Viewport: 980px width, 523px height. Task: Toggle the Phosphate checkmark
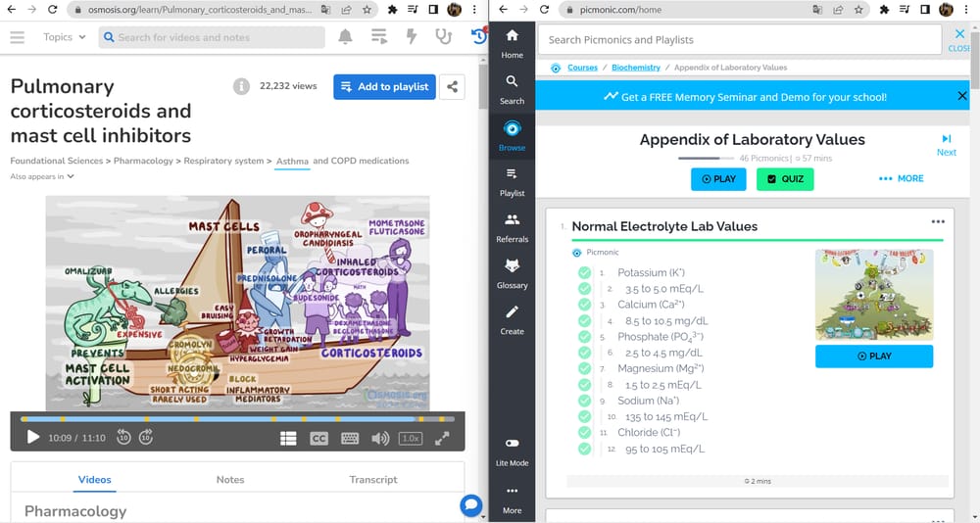tap(584, 337)
